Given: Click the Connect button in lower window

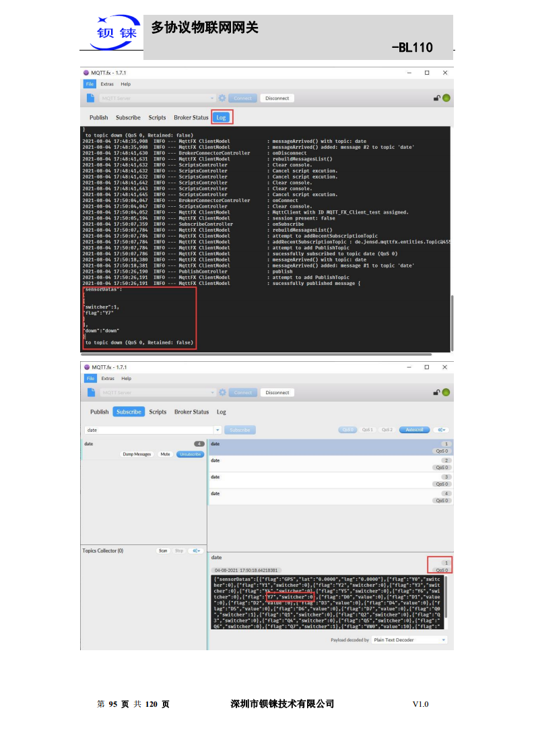Looking at the screenshot, I should (x=243, y=392).
